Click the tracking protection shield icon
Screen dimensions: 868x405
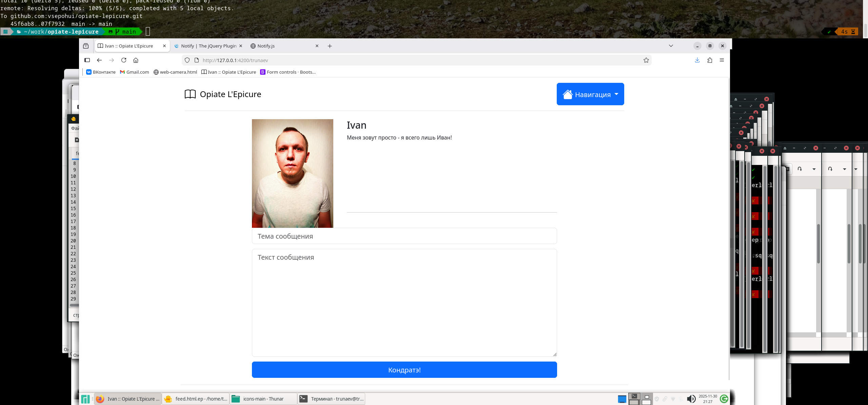[x=187, y=60]
